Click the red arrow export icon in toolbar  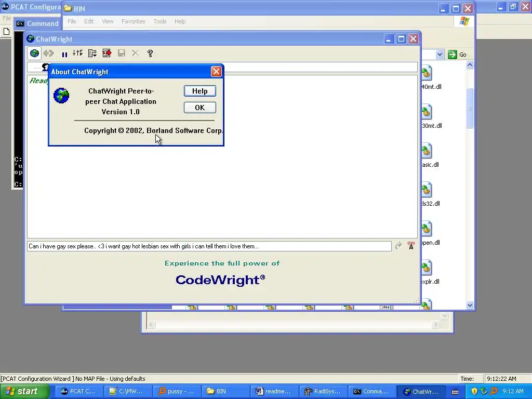pos(107,53)
